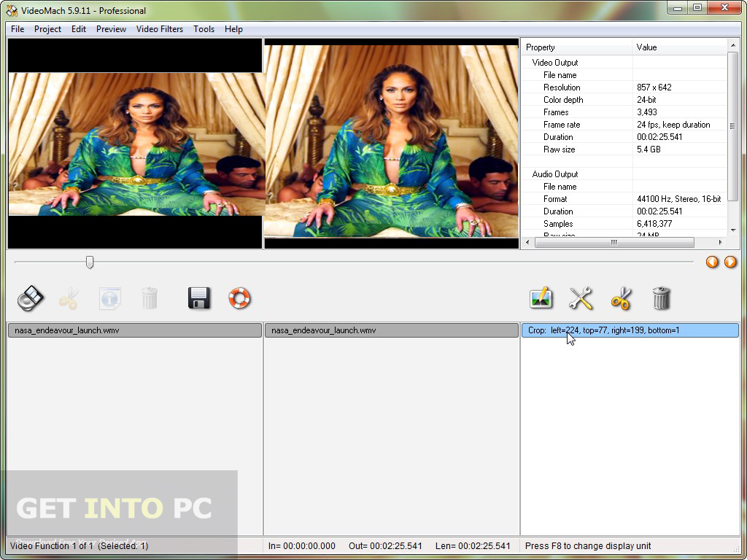Open the Tools menu

coord(204,29)
